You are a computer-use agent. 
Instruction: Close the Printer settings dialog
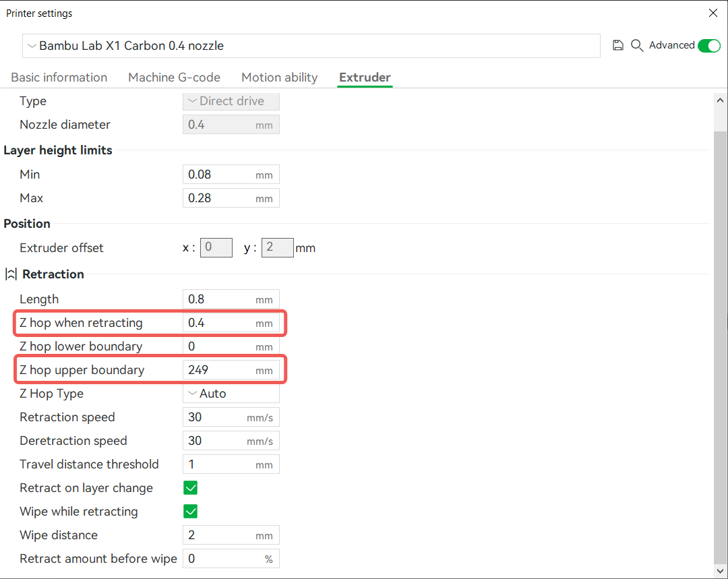tap(713, 13)
